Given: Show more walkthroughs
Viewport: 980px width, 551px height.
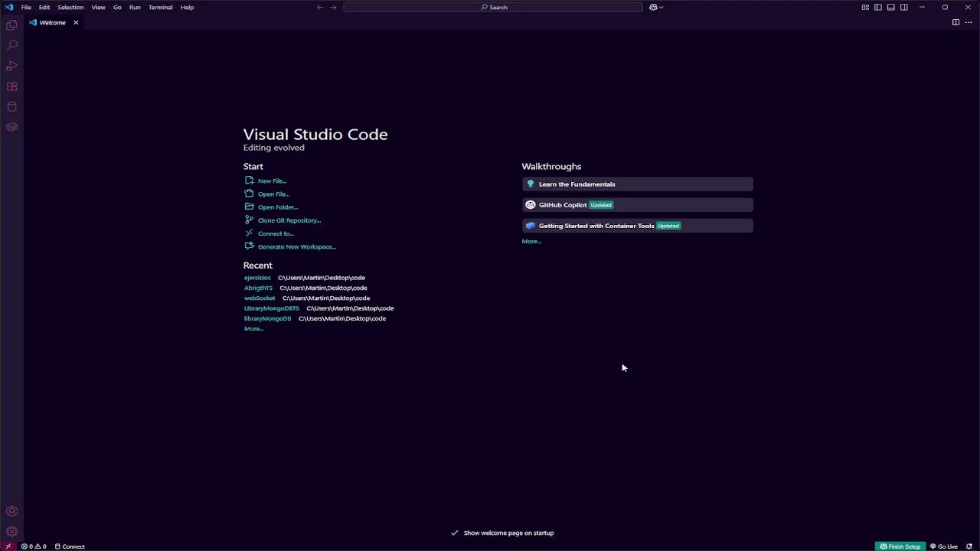Looking at the screenshot, I should 531,241.
